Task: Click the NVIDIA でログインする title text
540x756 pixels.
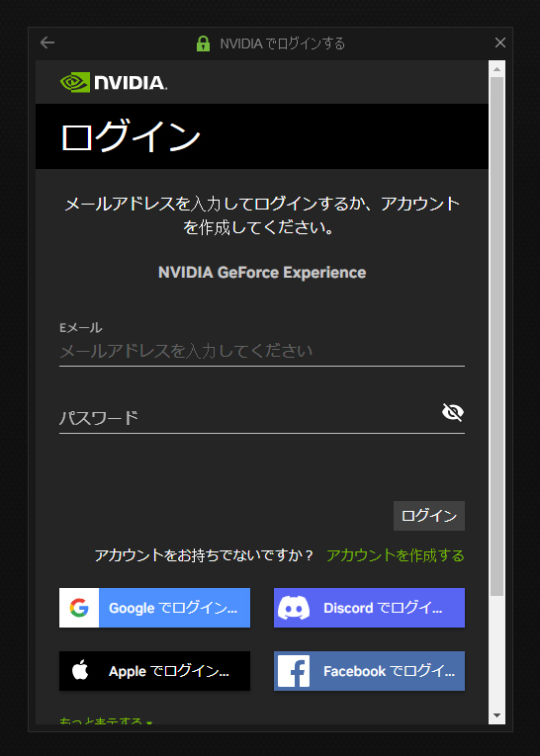Action: click(282, 43)
